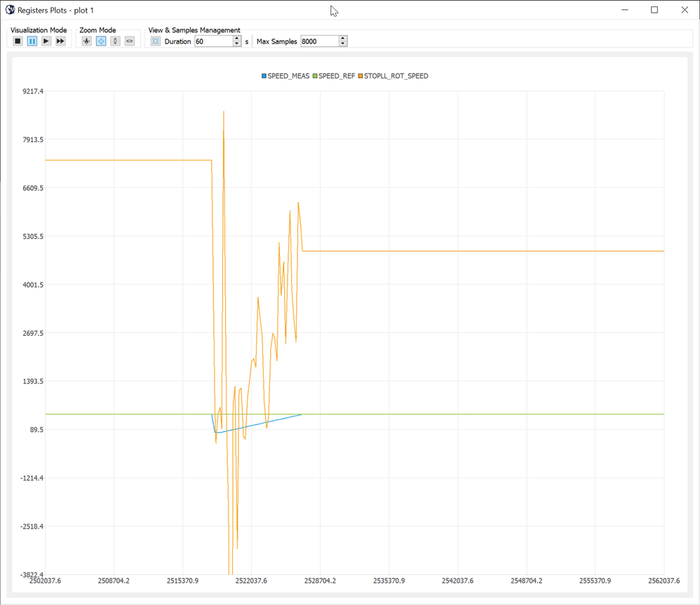Click the 7913.5 Y-axis label
The height and width of the screenshot is (605, 700).
click(x=33, y=140)
